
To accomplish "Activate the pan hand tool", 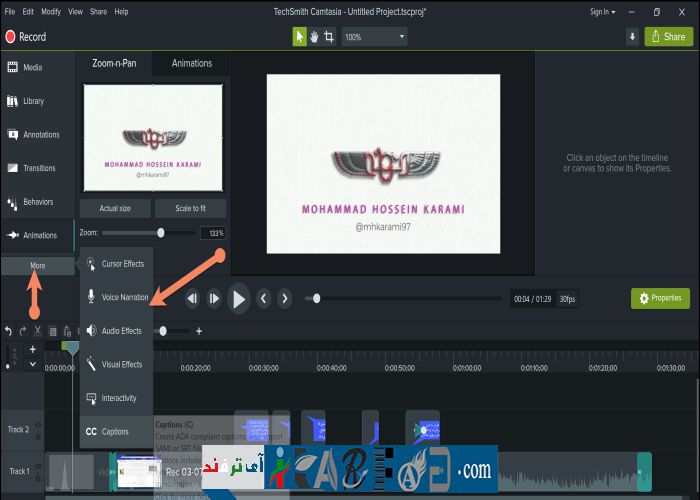I will (314, 37).
